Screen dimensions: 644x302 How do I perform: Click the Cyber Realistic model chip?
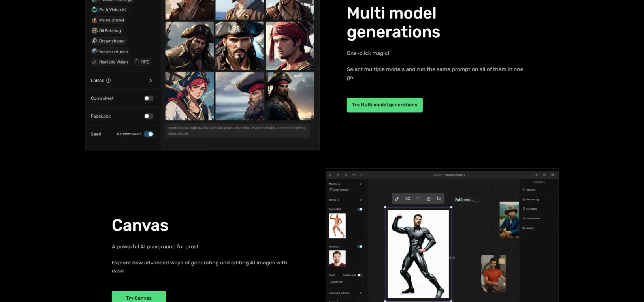pos(339,190)
